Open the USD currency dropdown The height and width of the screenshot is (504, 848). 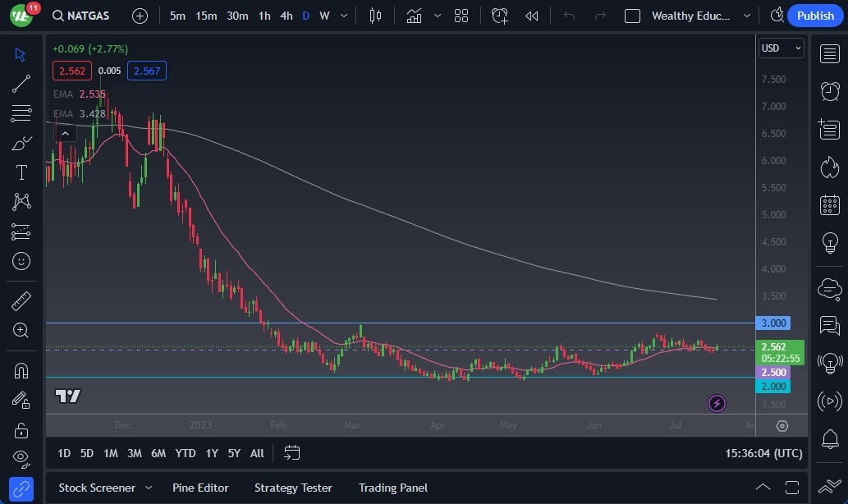click(x=781, y=48)
